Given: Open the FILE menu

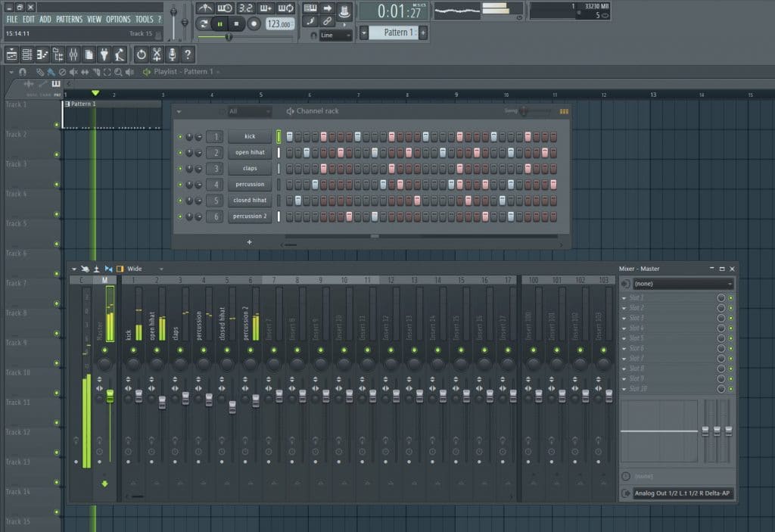Looking at the screenshot, I should pos(12,19).
